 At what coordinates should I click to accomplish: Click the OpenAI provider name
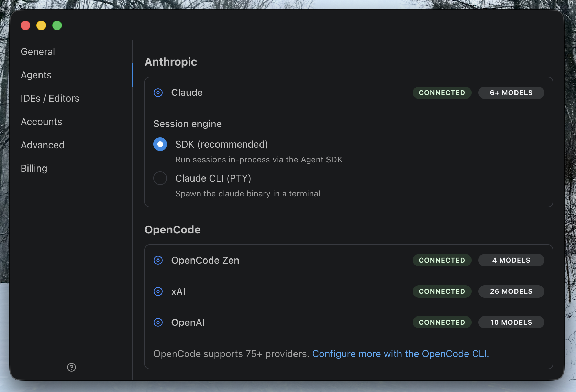tap(188, 322)
